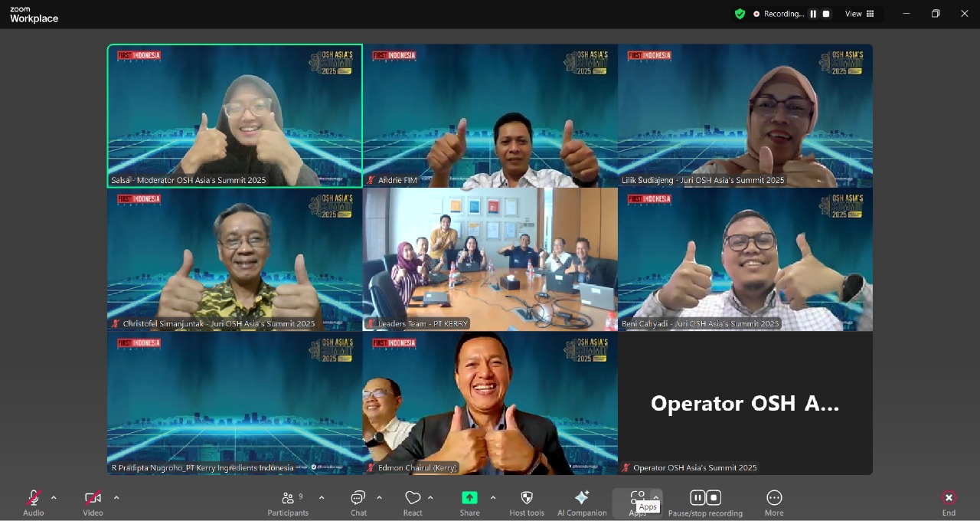Select Andrie FIM video tile
980x521 pixels.
pos(490,116)
